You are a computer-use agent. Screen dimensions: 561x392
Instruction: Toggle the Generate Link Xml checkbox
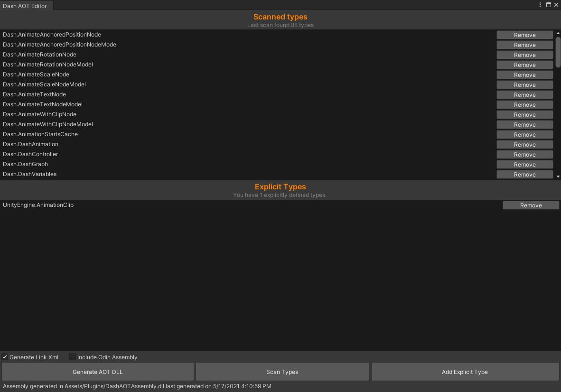pyautogui.click(x=5, y=357)
